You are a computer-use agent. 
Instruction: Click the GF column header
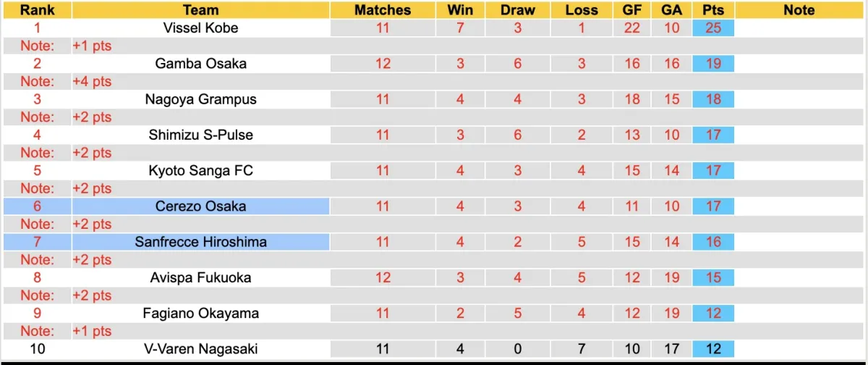[632, 10]
